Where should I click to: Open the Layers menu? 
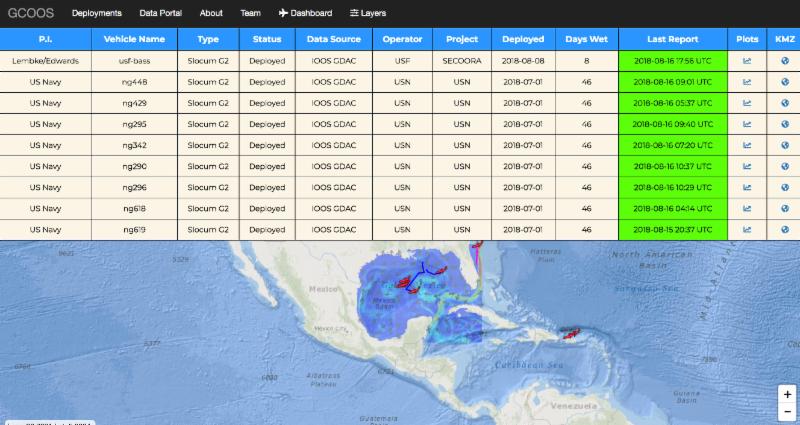(367, 13)
